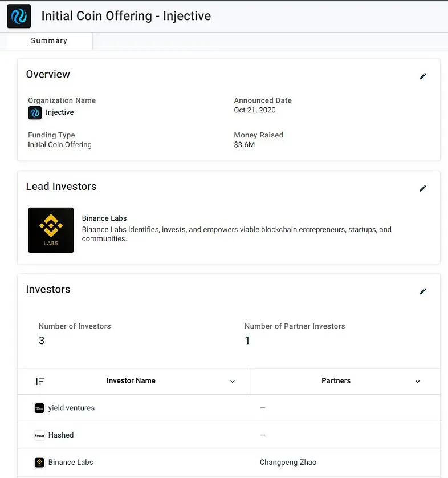Click the Partners column header
The width and height of the screenshot is (448, 478).
(x=336, y=381)
